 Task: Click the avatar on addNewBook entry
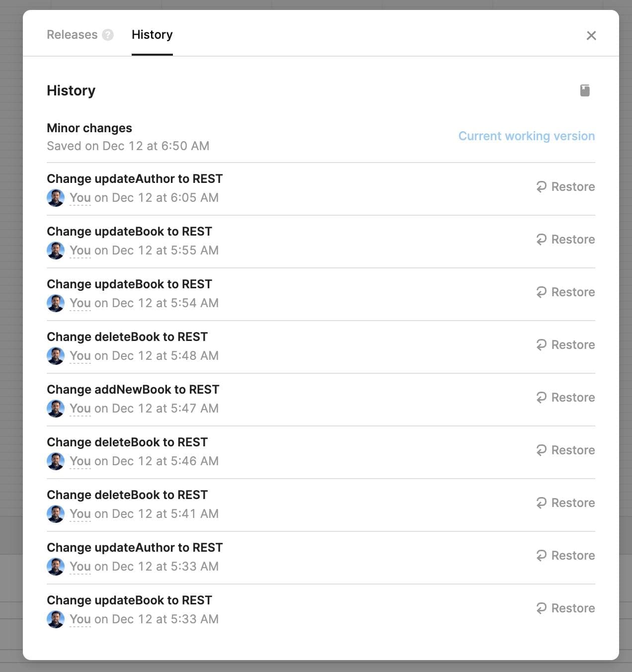(56, 409)
